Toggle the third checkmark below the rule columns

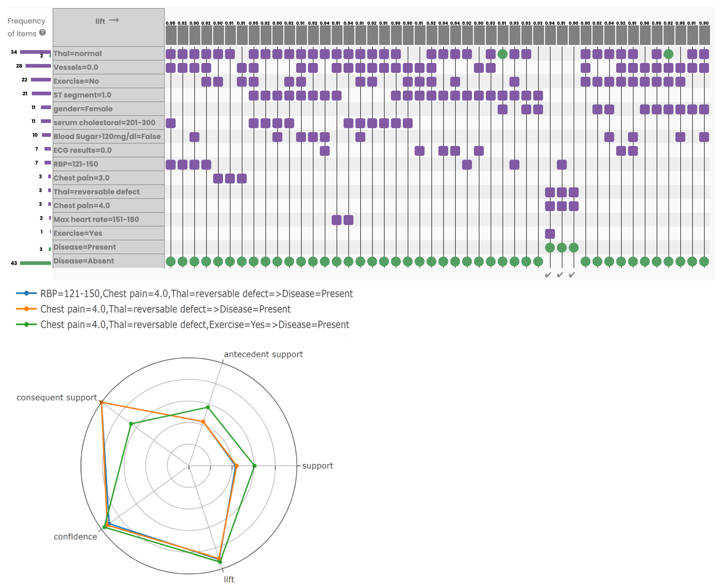tap(572, 275)
